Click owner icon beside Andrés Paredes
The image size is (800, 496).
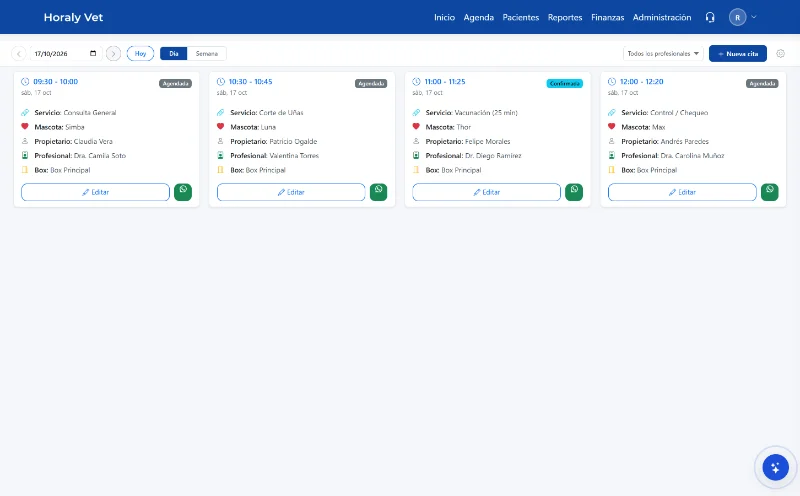[x=612, y=141]
